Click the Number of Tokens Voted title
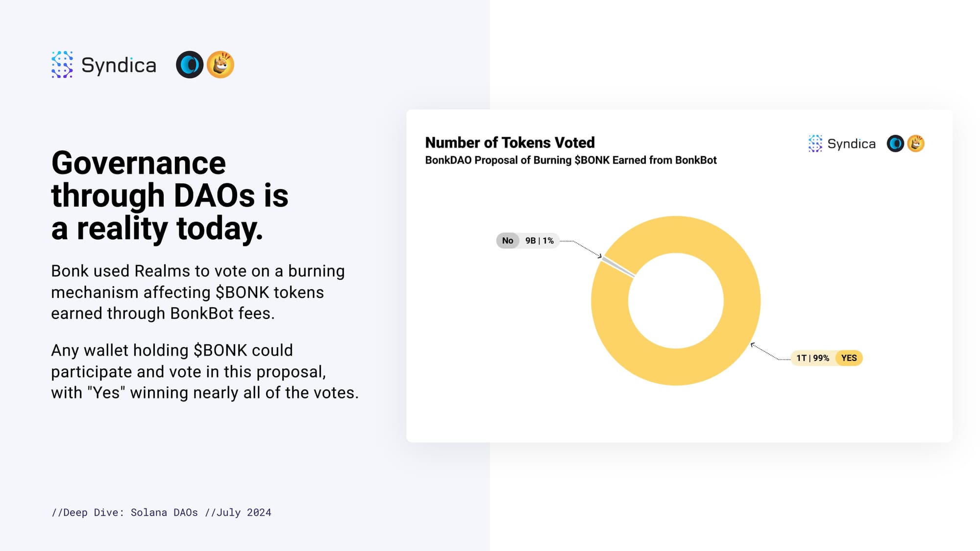 (510, 143)
